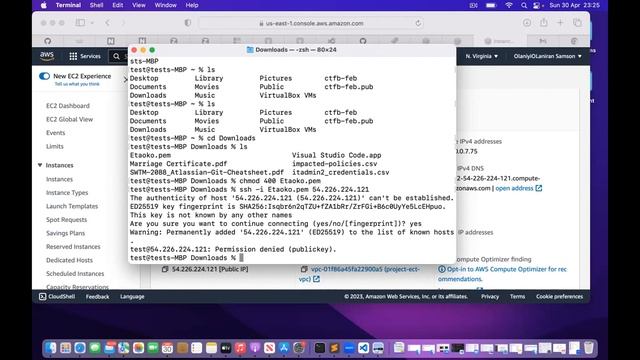Open Trash in the Dock

pos(589,348)
